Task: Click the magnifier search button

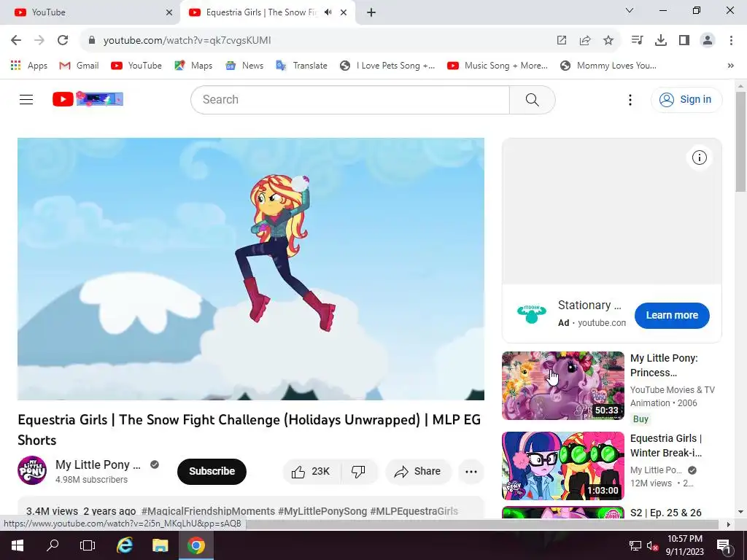Action: 532,99
